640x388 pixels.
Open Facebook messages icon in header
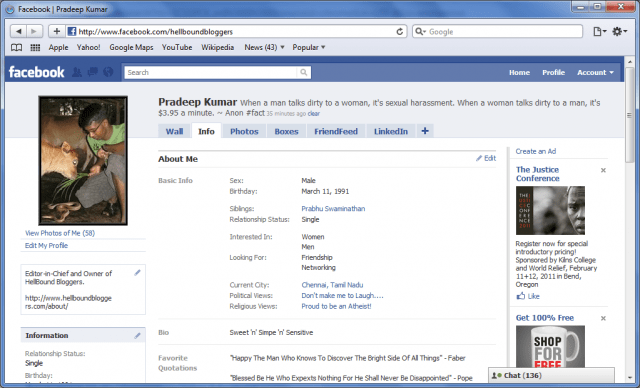coord(93,72)
